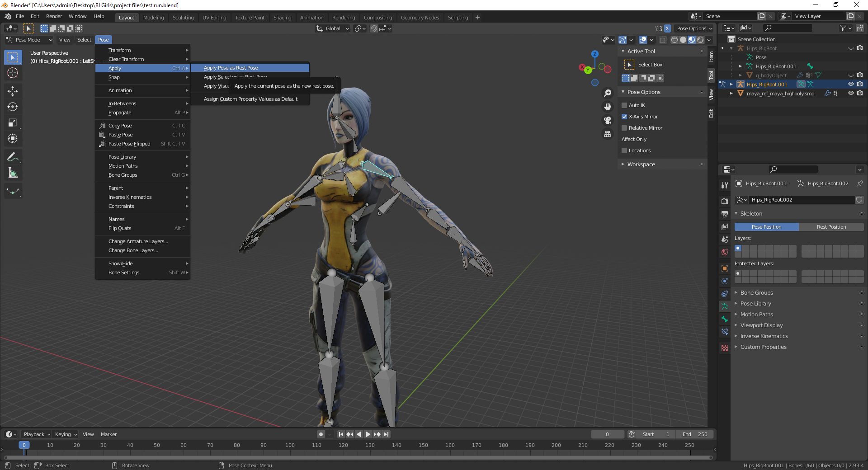Open Render properties tab

click(725, 201)
